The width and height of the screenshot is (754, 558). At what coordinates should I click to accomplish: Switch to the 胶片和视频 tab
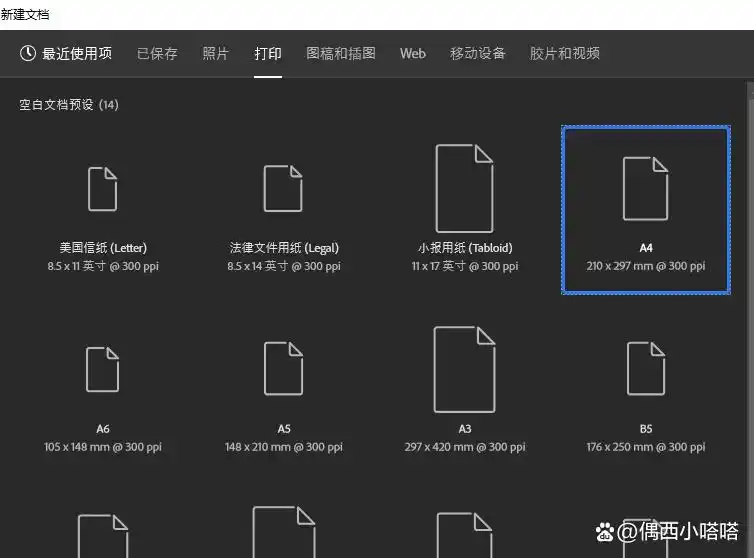[x=565, y=53]
